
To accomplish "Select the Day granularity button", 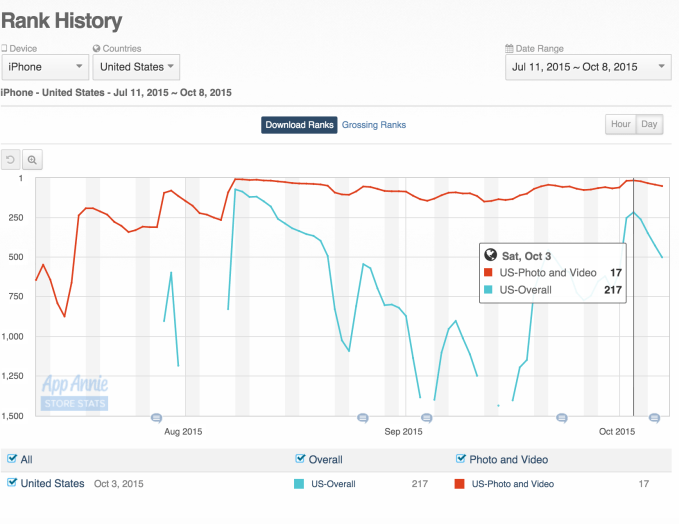I will coord(649,124).
